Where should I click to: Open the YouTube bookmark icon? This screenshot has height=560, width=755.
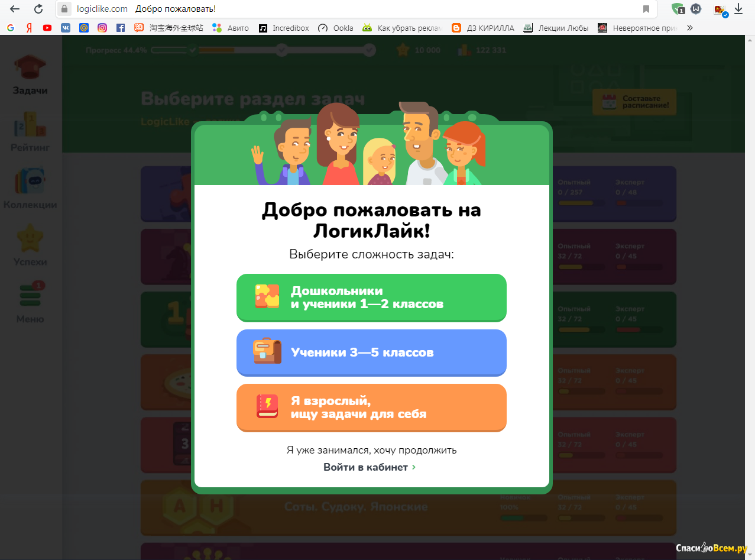(x=47, y=28)
